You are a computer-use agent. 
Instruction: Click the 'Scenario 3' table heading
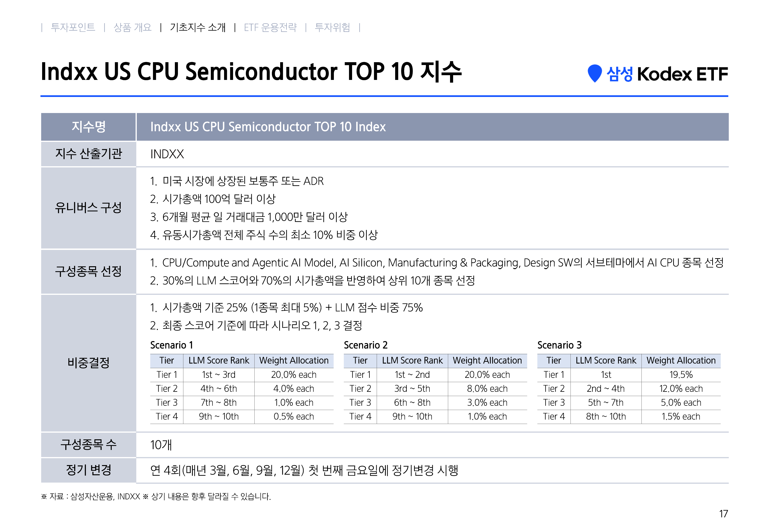(559, 345)
